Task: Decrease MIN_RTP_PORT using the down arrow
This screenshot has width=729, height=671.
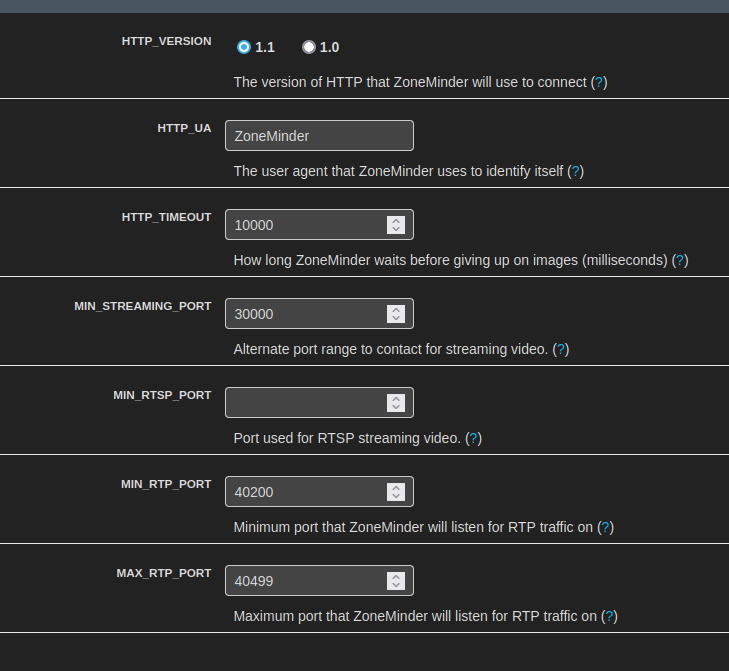Action: click(396, 497)
